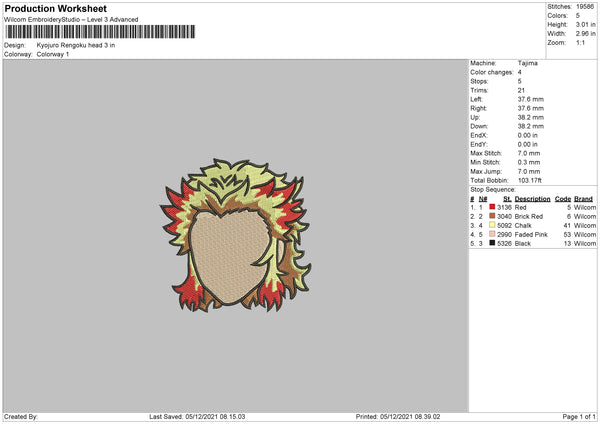Click stitch count '2990' in the Faded Pink row
Image resolution: width=600 pixels, height=424 pixels.
[504, 235]
